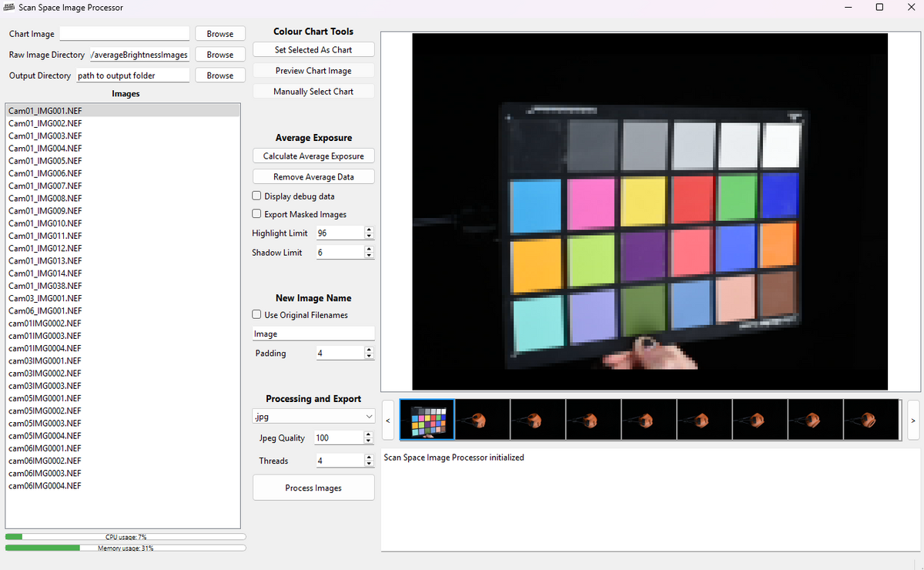Increase Threads count with up arrow
This screenshot has height=570, width=924.
369,458
